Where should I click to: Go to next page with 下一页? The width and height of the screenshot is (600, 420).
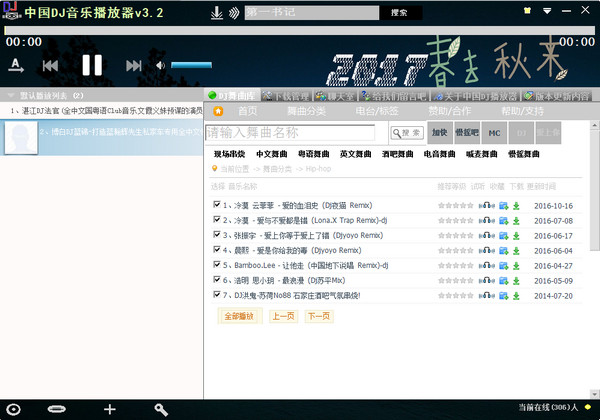coord(319,316)
